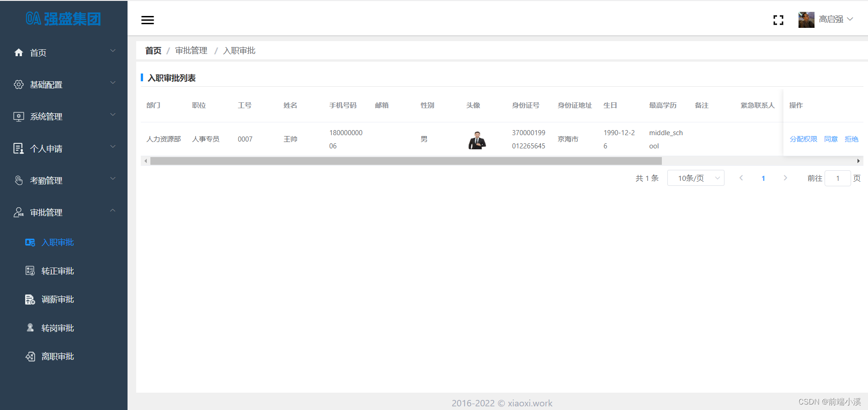Expand the 基础配置 menu chevron
Viewport: 868px width, 410px height.
[x=113, y=83]
